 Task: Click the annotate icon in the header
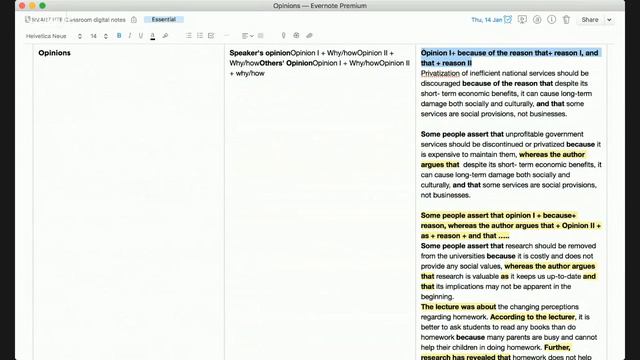[x=537, y=20]
